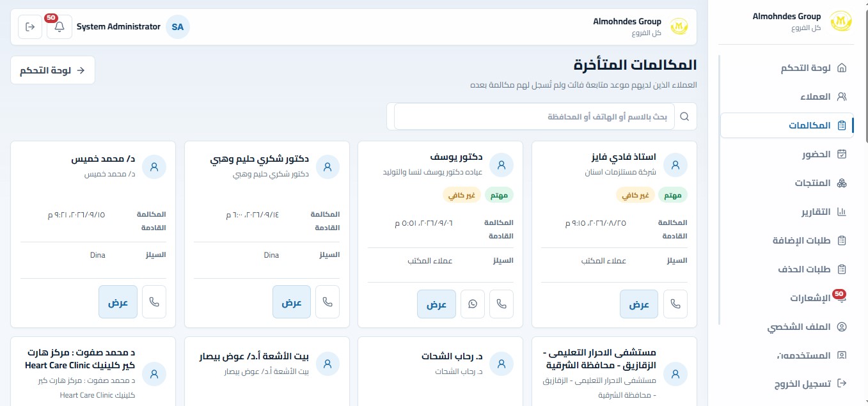Click the SA user avatar
Viewport: 868px width, 406px height.
point(178,27)
